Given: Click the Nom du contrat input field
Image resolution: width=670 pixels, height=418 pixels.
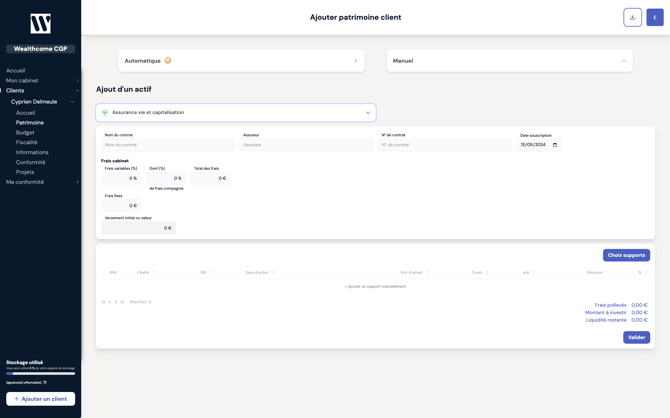Looking at the screenshot, I should (x=168, y=145).
